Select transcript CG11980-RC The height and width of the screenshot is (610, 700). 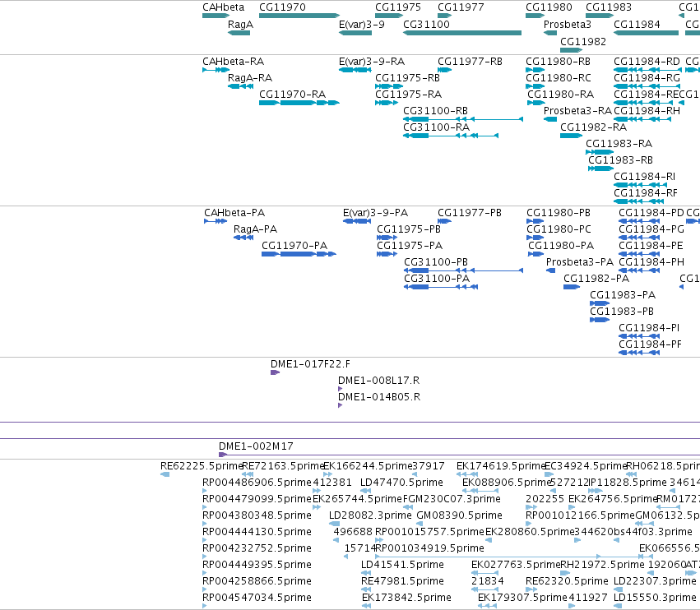[558, 78]
